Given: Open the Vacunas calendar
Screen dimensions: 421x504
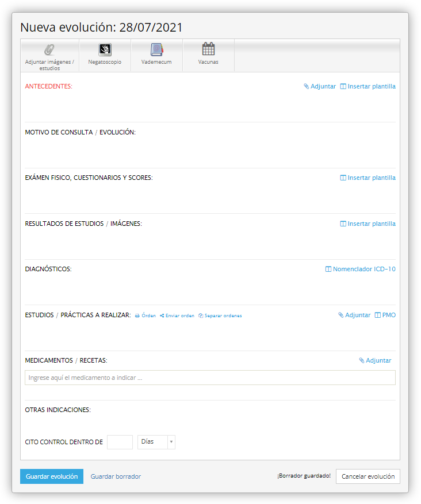Looking at the screenshot, I should pyautogui.click(x=208, y=56).
